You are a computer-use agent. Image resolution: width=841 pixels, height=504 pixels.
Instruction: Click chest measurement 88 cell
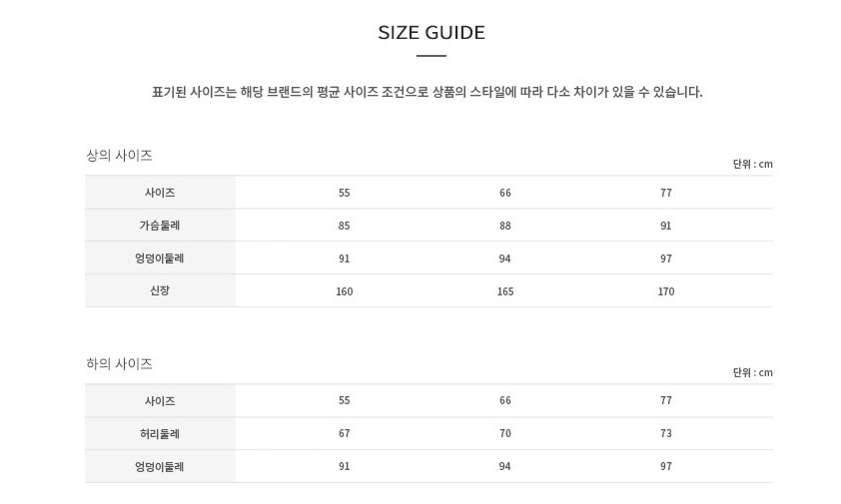(x=505, y=226)
